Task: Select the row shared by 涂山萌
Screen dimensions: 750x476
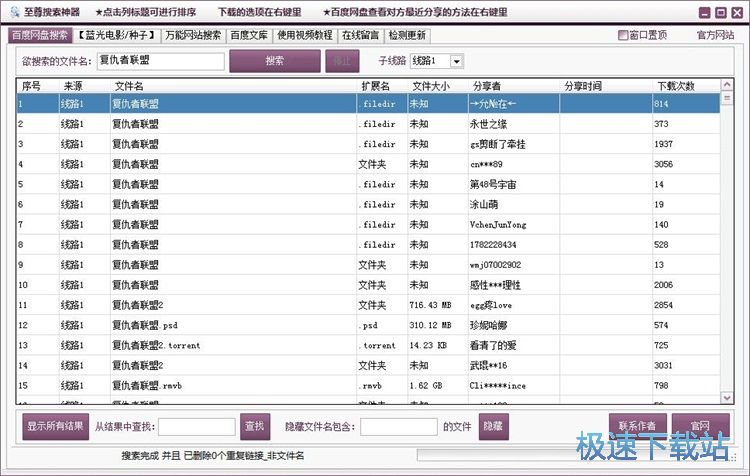Action: (x=368, y=204)
